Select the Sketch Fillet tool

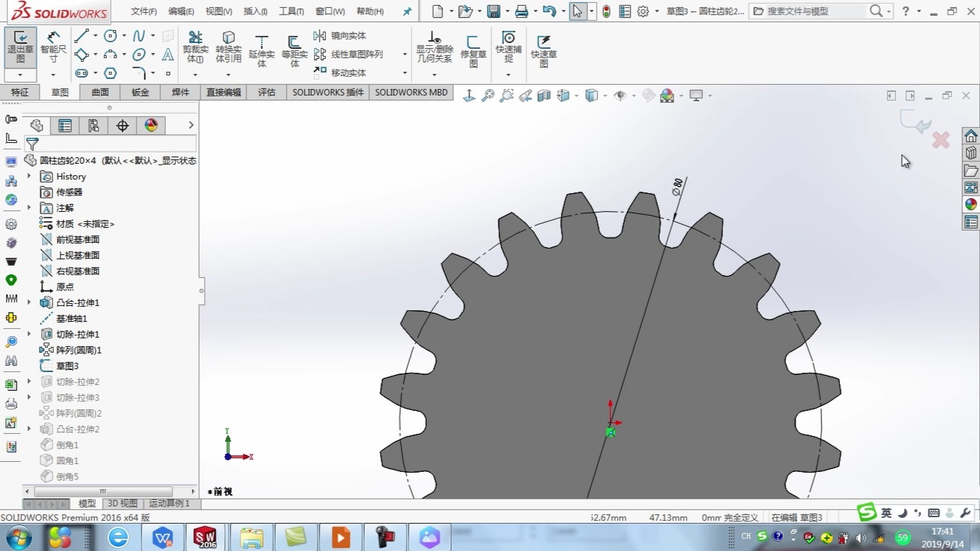tap(139, 73)
